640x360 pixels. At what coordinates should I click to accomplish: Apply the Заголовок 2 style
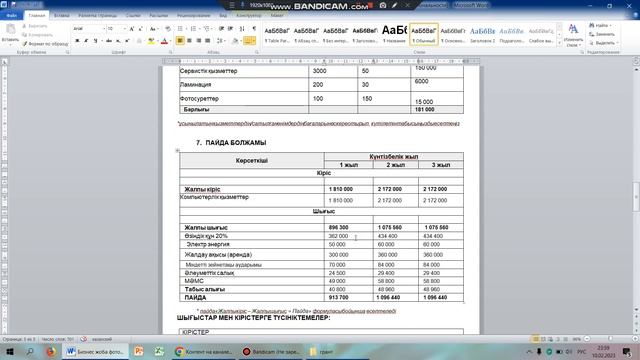tap(482, 34)
